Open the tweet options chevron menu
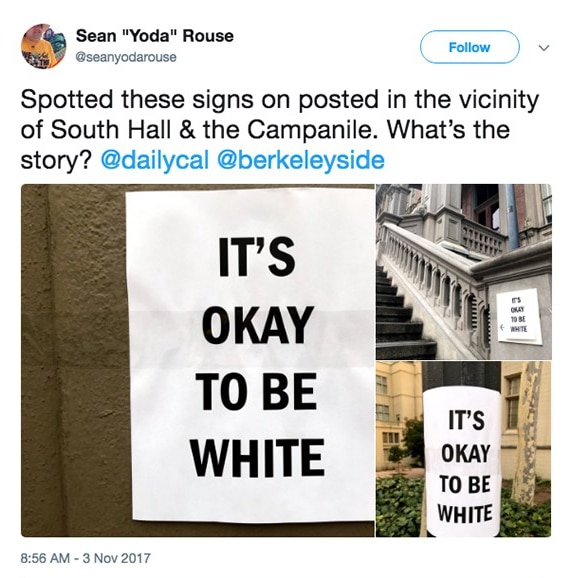This screenshot has height=578, width=579. [x=544, y=48]
